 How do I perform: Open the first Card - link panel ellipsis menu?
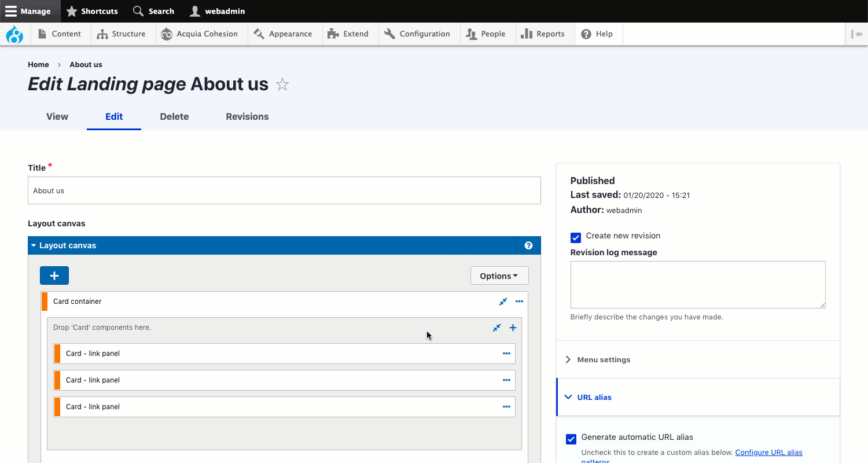[x=506, y=354]
